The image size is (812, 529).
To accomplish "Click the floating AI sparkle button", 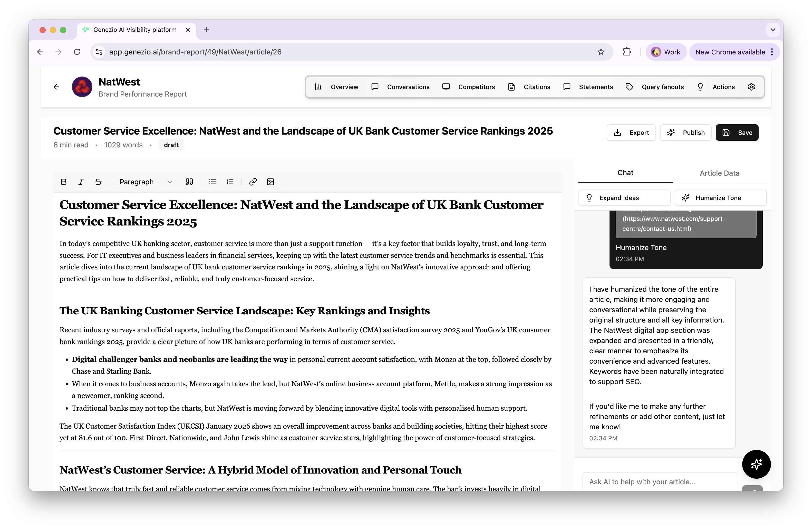I will click(756, 464).
